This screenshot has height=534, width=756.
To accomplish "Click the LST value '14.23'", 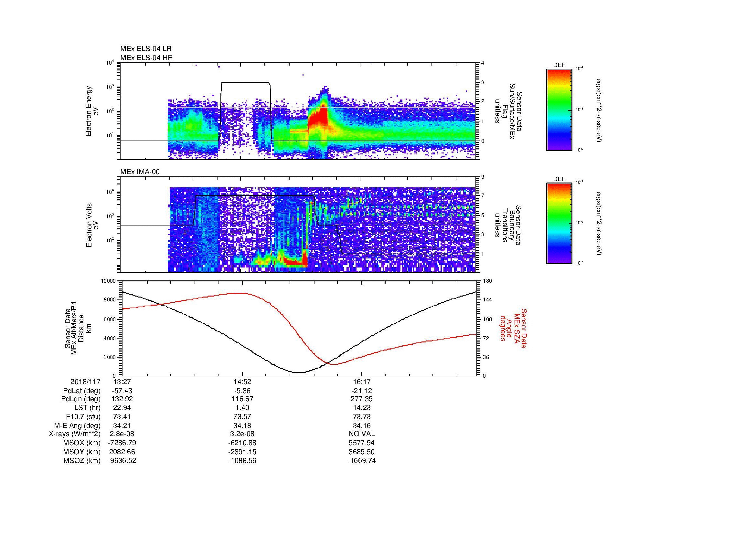I will (x=362, y=408).
